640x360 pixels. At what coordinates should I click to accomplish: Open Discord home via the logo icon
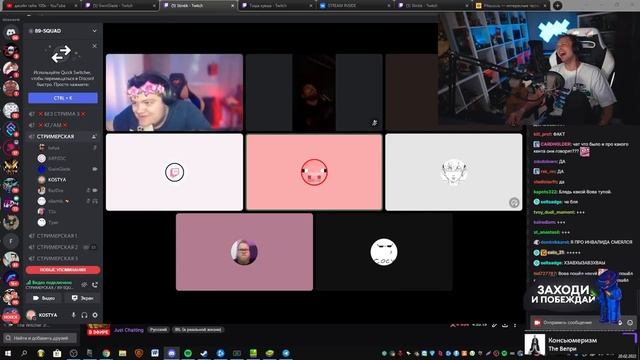point(11,32)
